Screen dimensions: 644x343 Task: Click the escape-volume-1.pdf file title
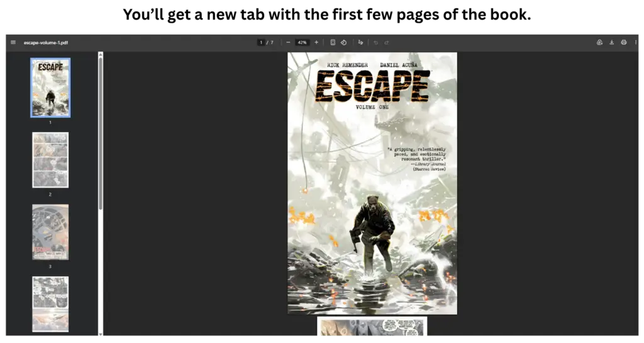46,43
